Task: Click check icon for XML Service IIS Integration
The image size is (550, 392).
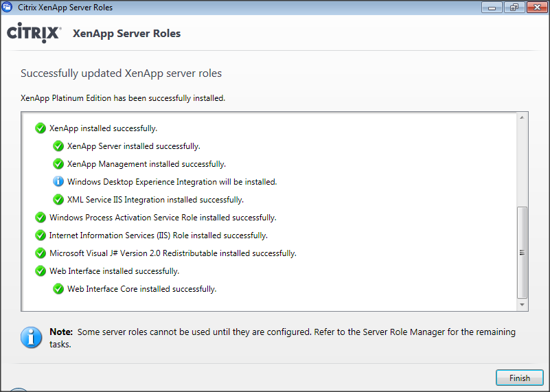Action: tap(58, 200)
